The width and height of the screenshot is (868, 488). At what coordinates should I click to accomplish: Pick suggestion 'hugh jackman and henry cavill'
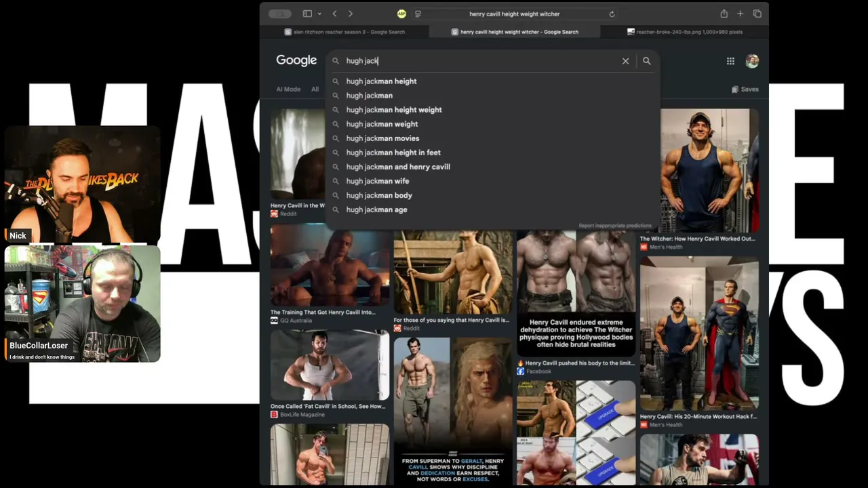492,167
